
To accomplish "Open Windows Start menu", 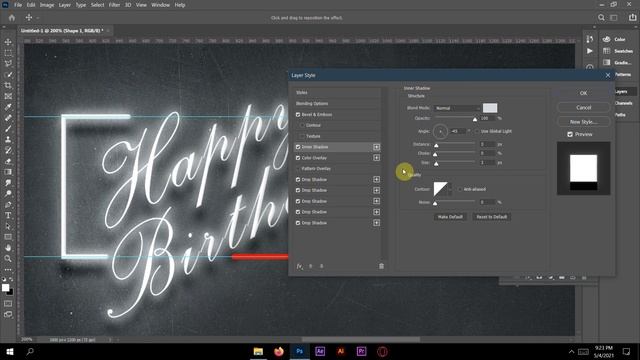I will 10,351.
